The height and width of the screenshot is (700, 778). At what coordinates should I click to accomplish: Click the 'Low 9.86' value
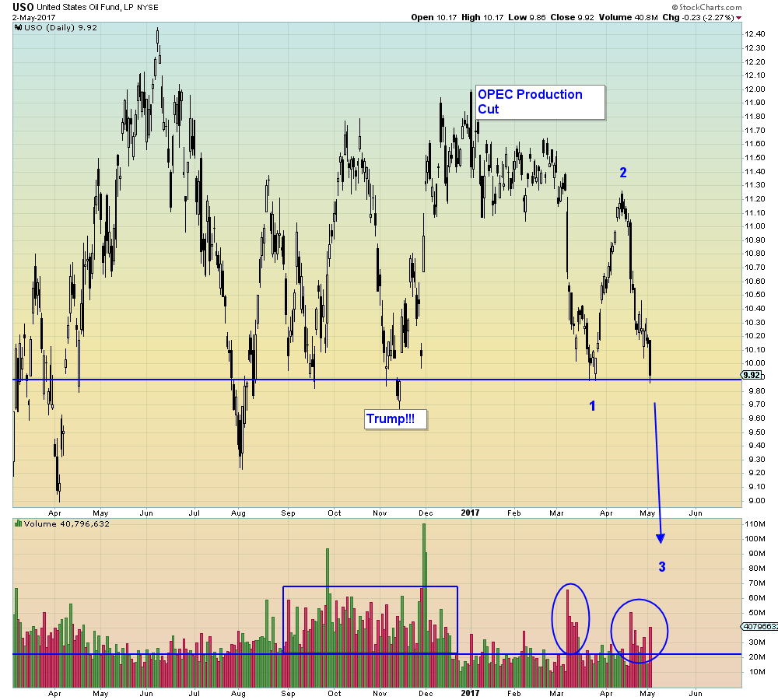click(527, 17)
